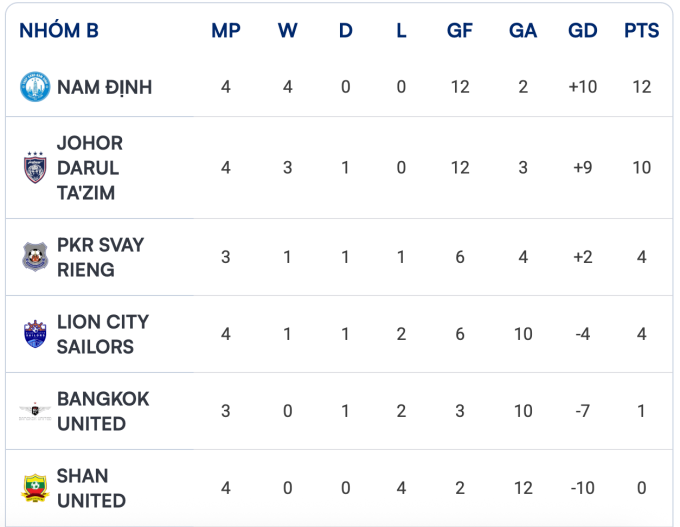Viewport: 680px width, 527px height.
Task: Click the Johor Darul Ta'zim crest
Action: coord(35,168)
